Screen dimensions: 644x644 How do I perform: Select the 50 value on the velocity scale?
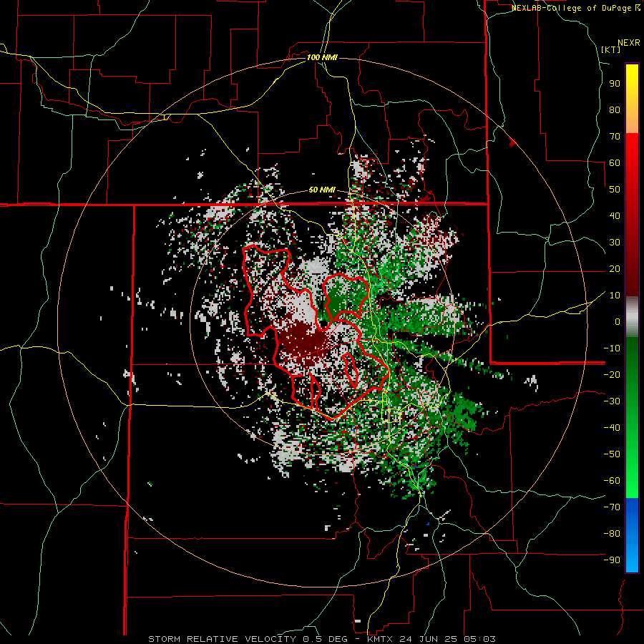(x=615, y=190)
